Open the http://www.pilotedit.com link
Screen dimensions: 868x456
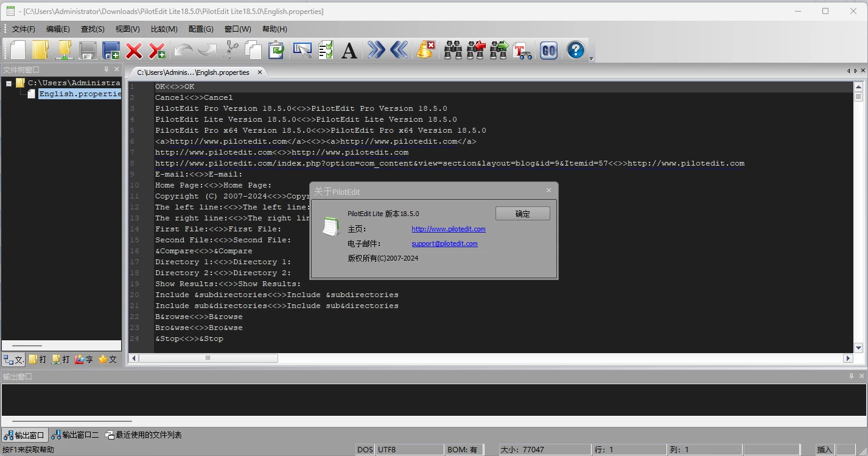(448, 229)
